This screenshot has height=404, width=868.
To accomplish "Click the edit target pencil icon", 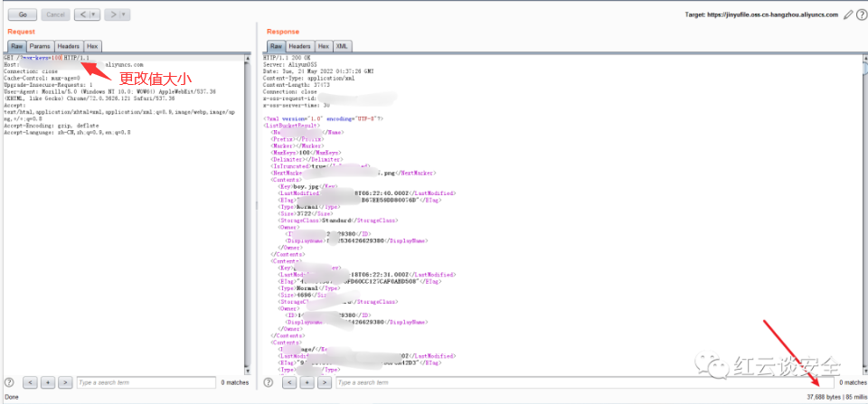I will coord(847,15).
